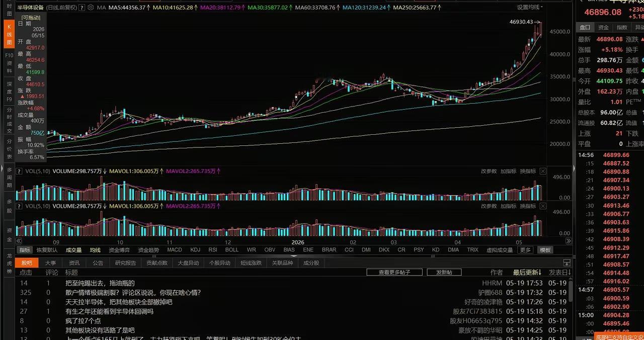Open the 设置均线 dropdown
Screen dimensions: 644x340
[x=530, y=7]
